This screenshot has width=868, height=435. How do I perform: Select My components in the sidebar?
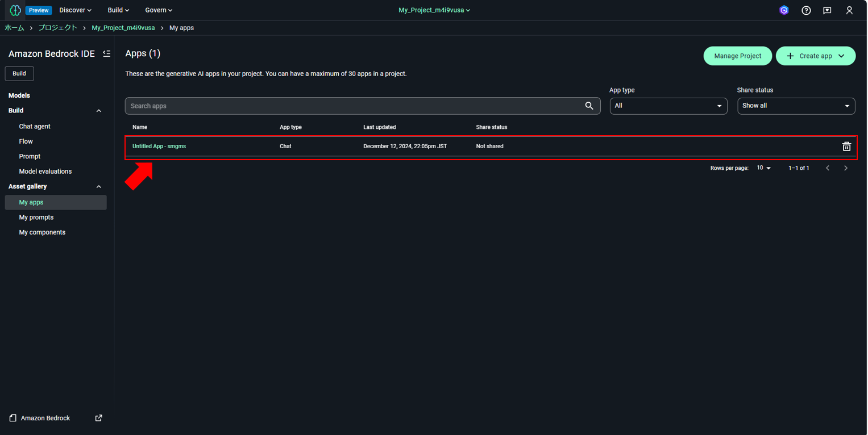pyautogui.click(x=42, y=232)
